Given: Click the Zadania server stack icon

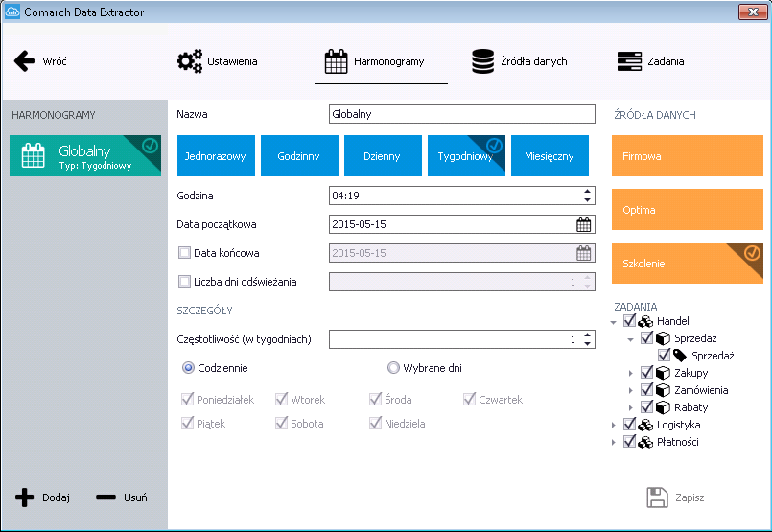Looking at the screenshot, I should point(629,61).
